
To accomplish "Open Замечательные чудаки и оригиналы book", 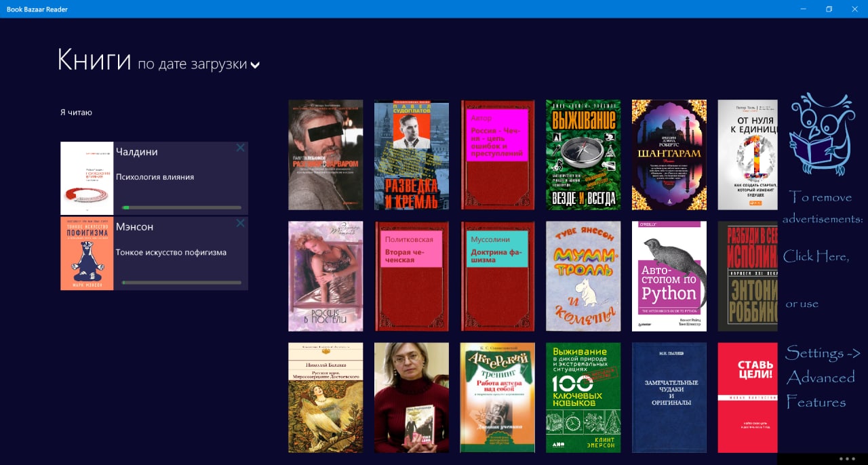I will tap(669, 397).
